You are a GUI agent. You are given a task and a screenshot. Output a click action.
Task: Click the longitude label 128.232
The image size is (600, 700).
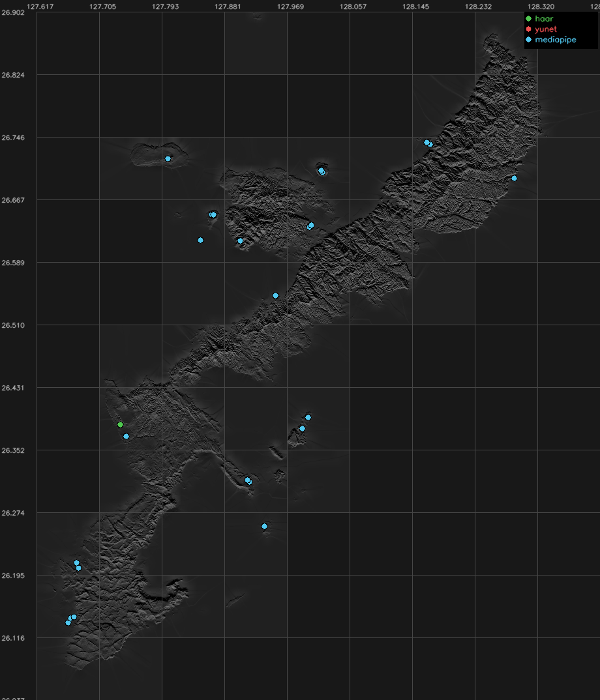click(x=478, y=7)
